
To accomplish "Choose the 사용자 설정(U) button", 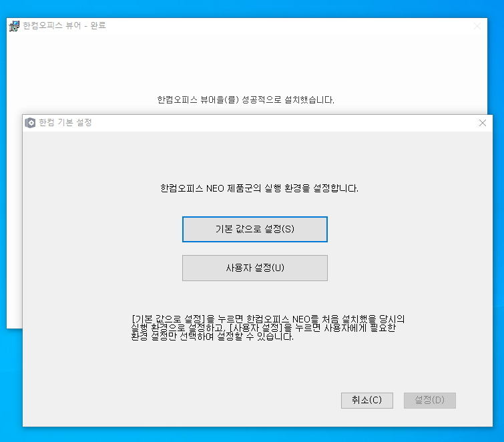I will [254, 268].
